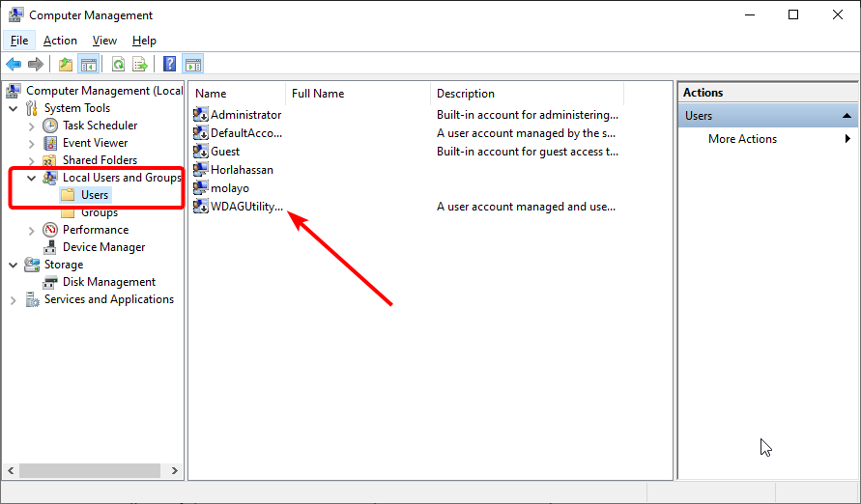This screenshot has width=861, height=504.
Task: Click the Users folder icon
Action: [68, 195]
